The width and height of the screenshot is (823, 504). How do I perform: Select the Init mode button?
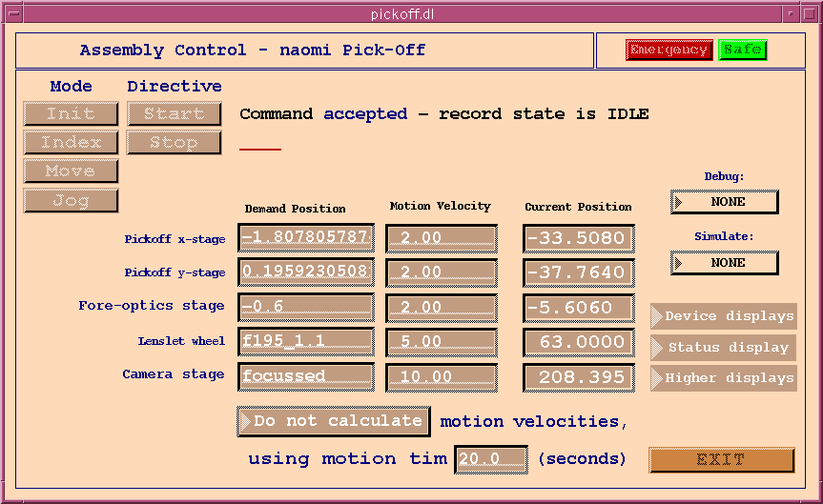(71, 114)
